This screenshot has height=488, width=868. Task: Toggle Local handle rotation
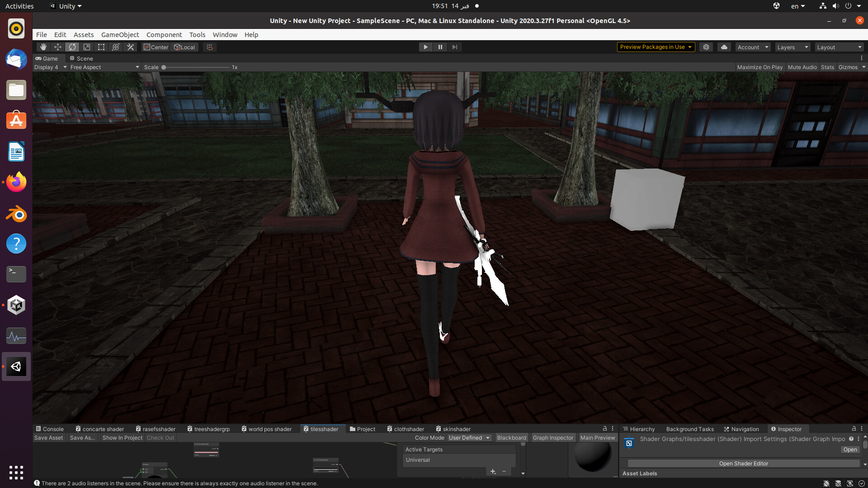(184, 47)
